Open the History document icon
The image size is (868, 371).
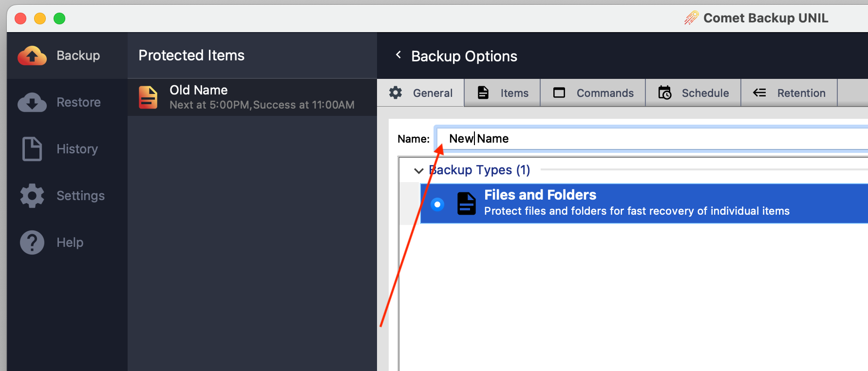(x=32, y=149)
